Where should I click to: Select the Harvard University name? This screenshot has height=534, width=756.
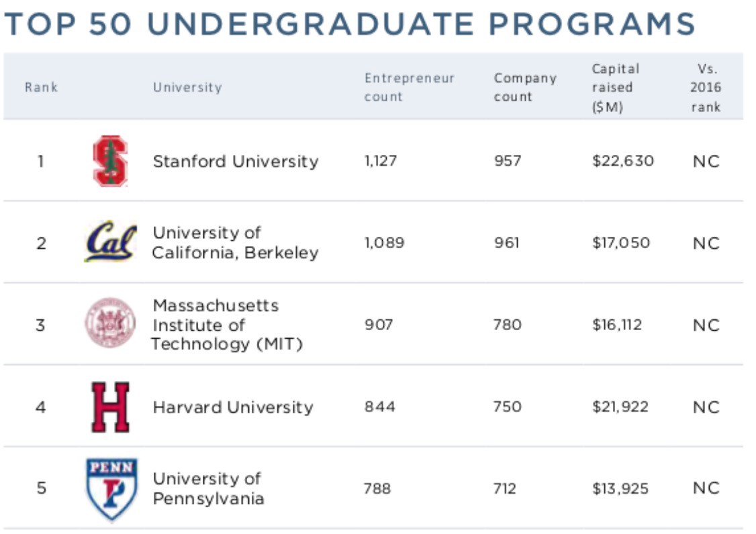[x=232, y=407]
